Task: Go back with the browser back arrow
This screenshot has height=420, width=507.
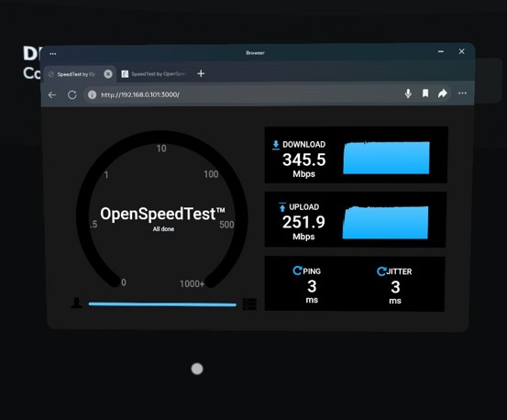Action: (52, 94)
